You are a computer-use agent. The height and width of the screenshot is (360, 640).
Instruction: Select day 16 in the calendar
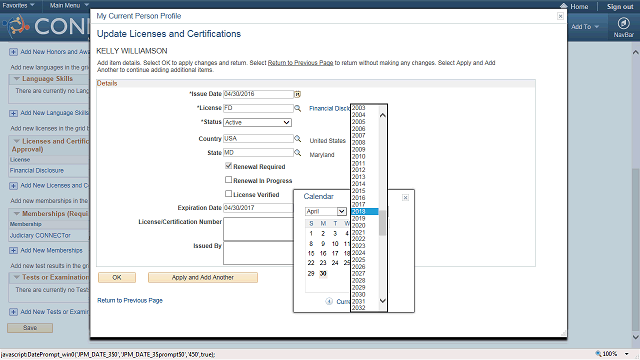pos(323,253)
